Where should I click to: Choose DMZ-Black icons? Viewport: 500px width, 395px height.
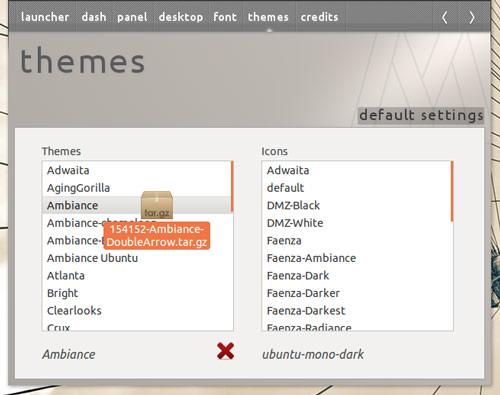356,205
